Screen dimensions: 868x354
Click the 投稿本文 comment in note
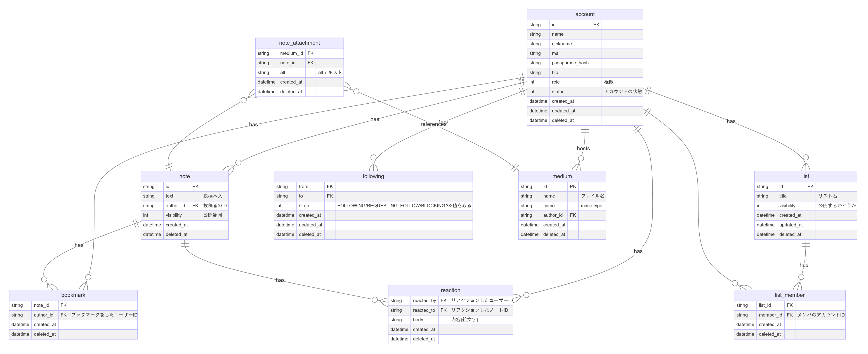click(x=215, y=196)
